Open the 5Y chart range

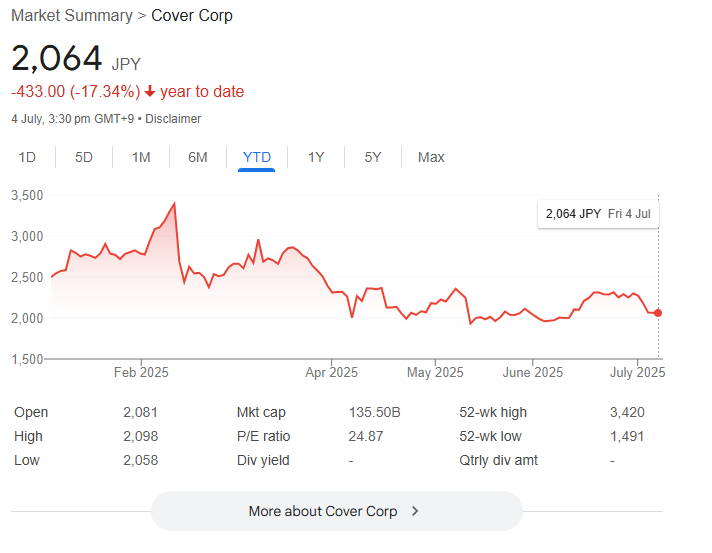click(x=373, y=157)
